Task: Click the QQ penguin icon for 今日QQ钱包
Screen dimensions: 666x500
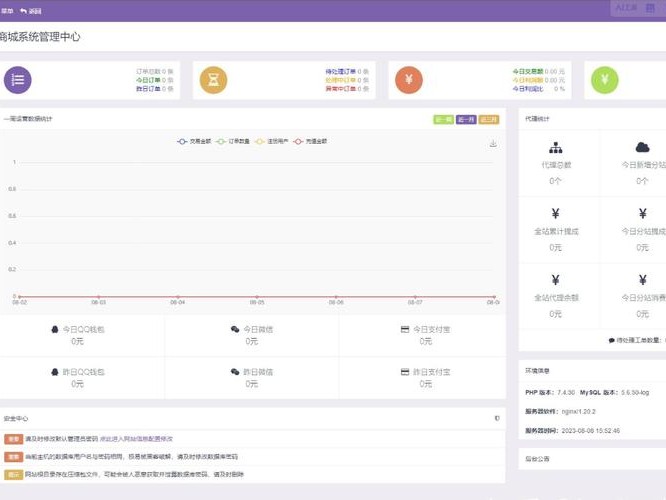Action: pos(55,329)
